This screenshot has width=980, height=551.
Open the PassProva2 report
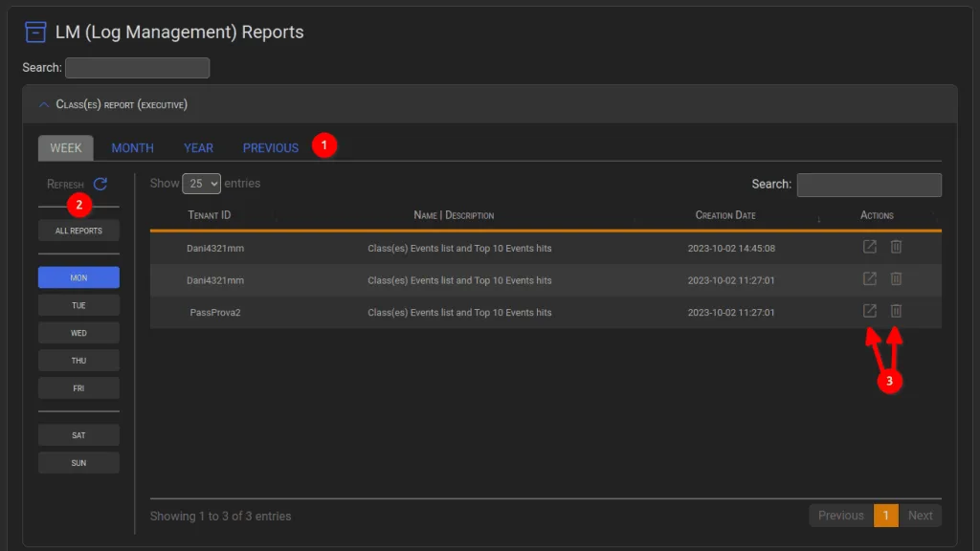869,311
